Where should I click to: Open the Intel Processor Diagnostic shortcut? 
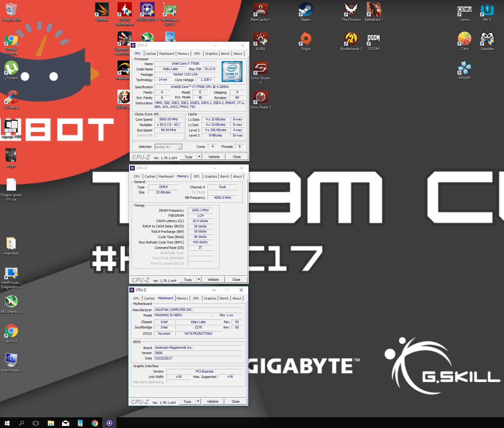click(11, 278)
